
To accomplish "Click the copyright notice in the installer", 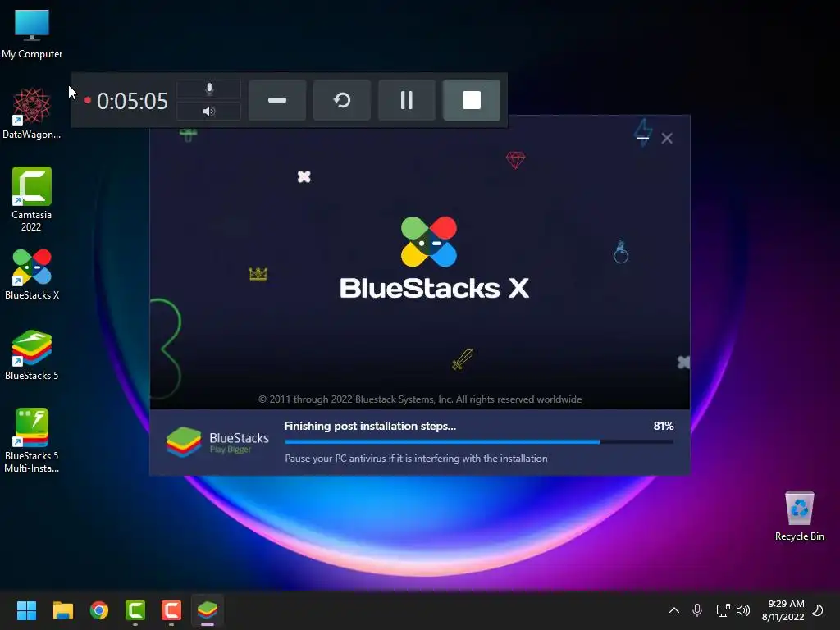I will pyautogui.click(x=420, y=399).
